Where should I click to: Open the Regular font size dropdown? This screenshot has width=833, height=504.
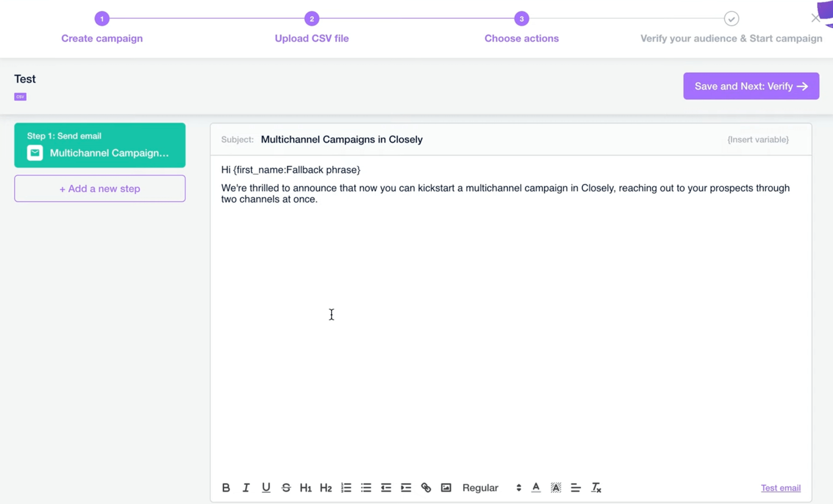(491, 487)
